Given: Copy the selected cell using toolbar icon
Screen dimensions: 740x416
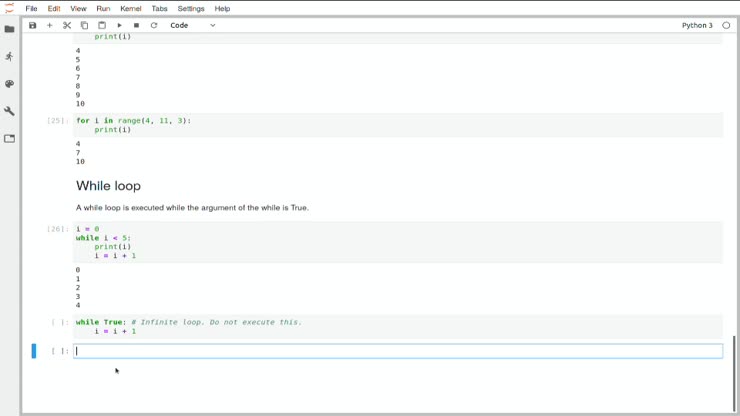Looking at the screenshot, I should pos(84,25).
